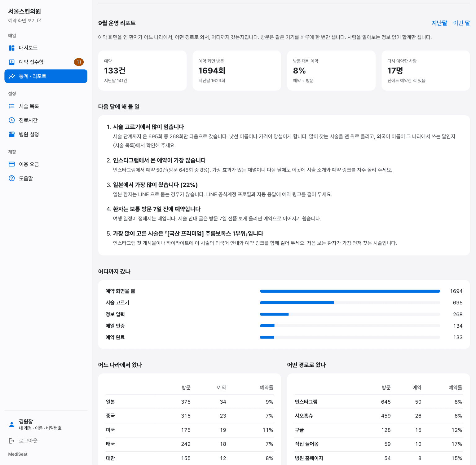The width and height of the screenshot is (476, 465).
Task: Click the 다시 예약한 사람 17명 card
Action: pos(426,71)
